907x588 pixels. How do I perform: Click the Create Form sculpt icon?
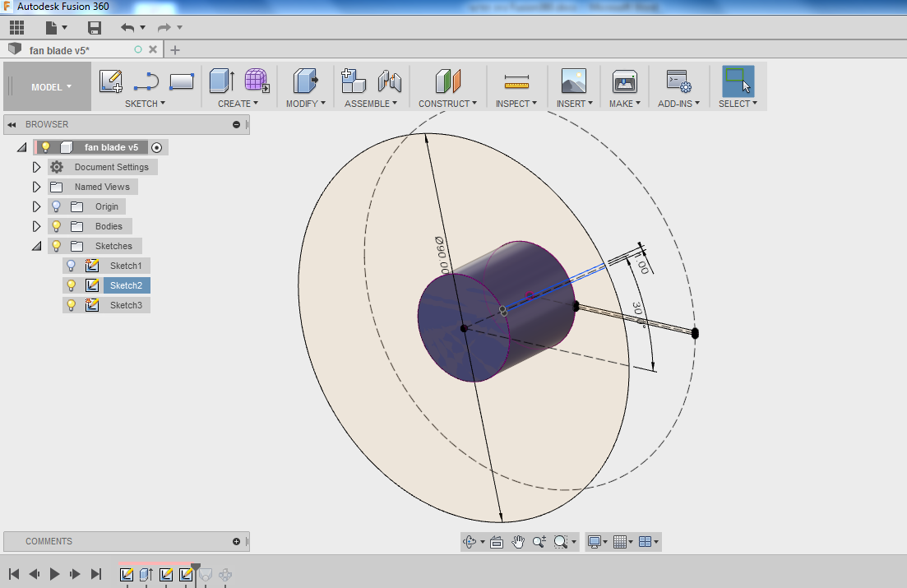(257, 81)
